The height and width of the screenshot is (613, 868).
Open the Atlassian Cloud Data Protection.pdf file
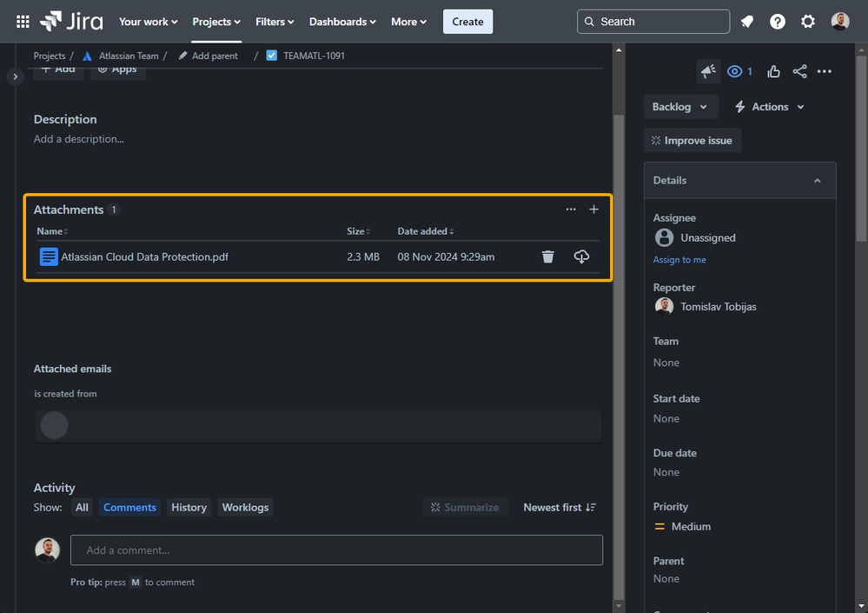tap(144, 257)
